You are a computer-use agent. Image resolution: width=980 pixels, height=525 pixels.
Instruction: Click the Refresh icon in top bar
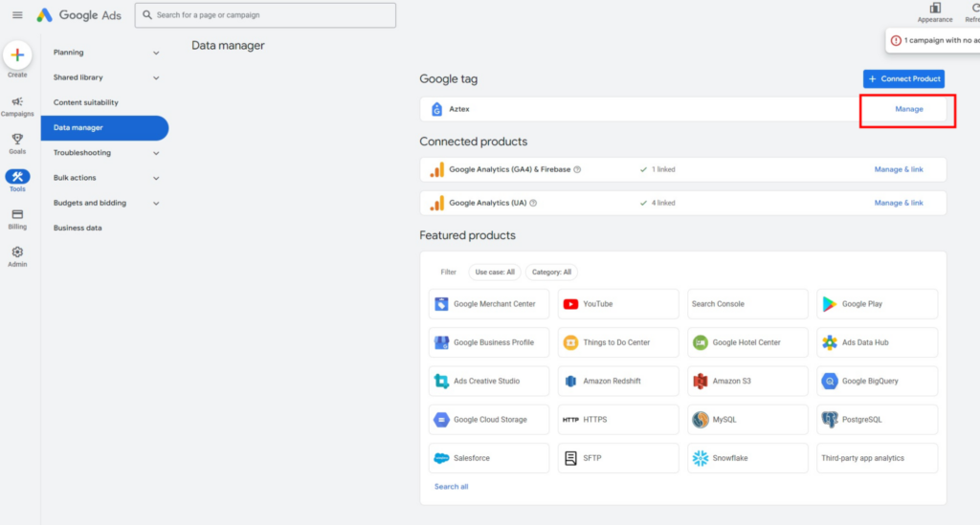click(x=974, y=9)
